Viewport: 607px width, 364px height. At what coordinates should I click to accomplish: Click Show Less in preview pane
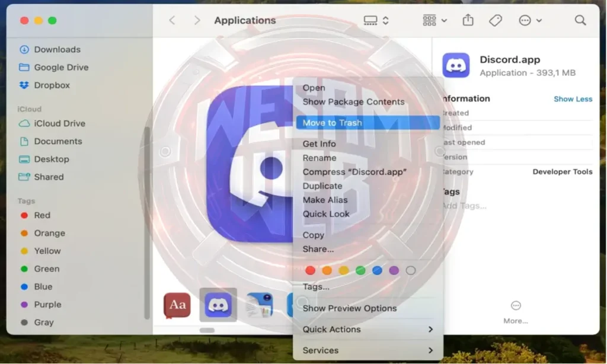coord(573,99)
